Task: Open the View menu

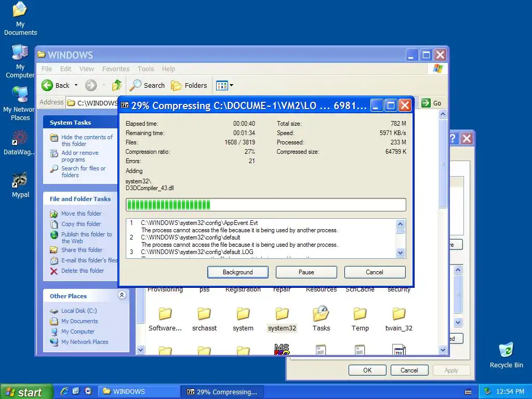Action: 87,69
